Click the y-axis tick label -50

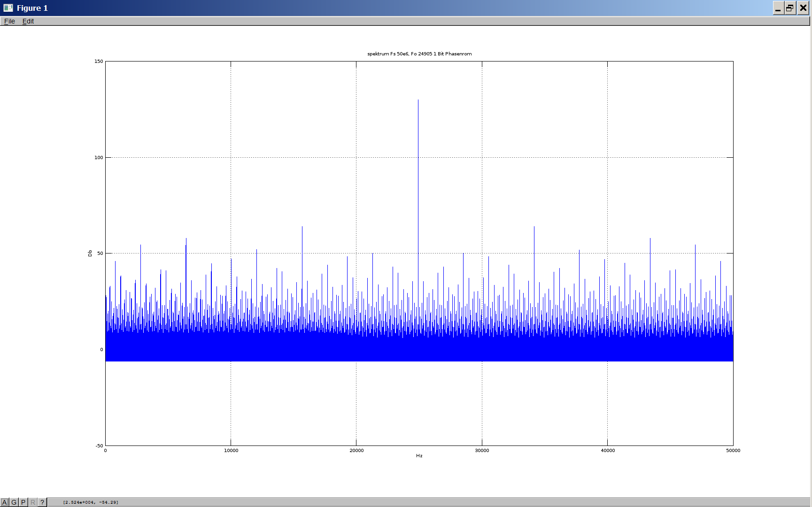pos(100,446)
